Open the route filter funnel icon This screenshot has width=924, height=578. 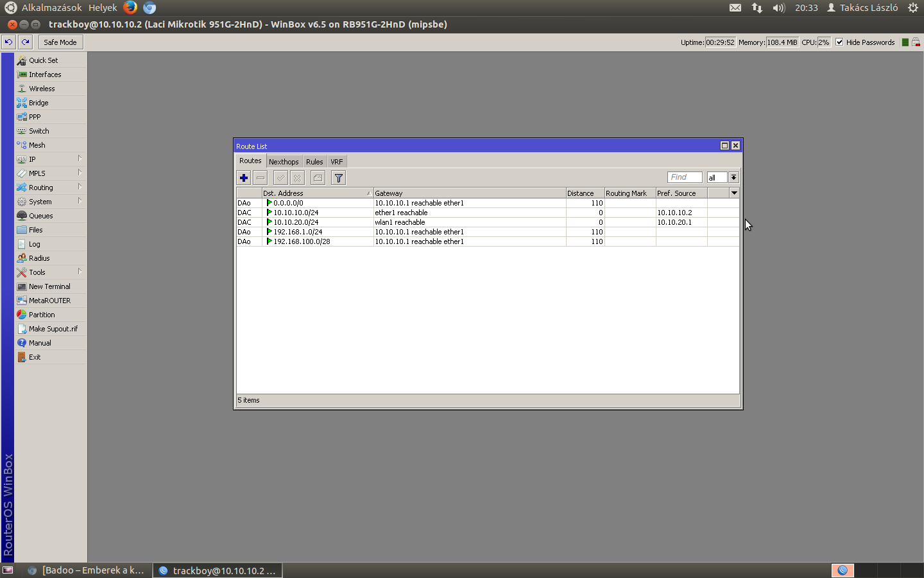pos(338,178)
